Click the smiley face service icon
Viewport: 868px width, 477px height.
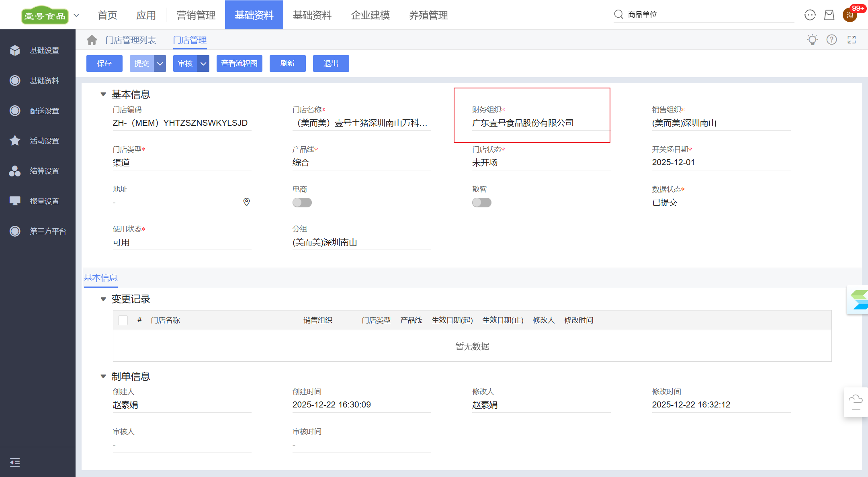(810, 15)
